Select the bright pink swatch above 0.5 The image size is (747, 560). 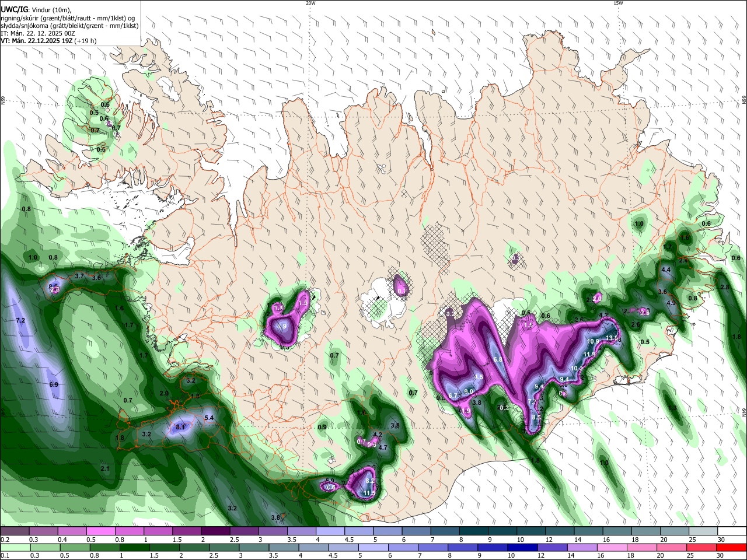tap(100, 531)
